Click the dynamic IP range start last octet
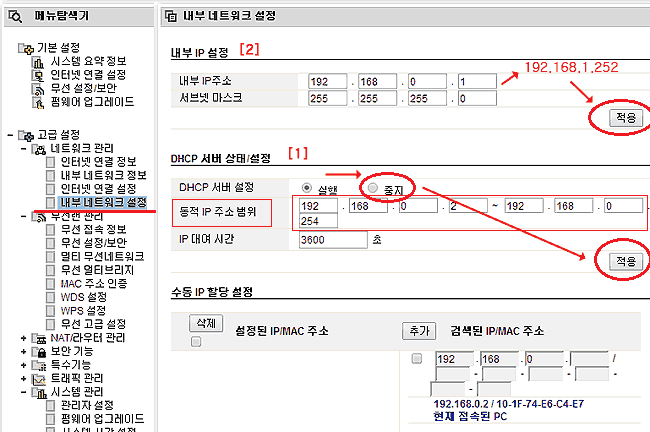 click(468, 206)
